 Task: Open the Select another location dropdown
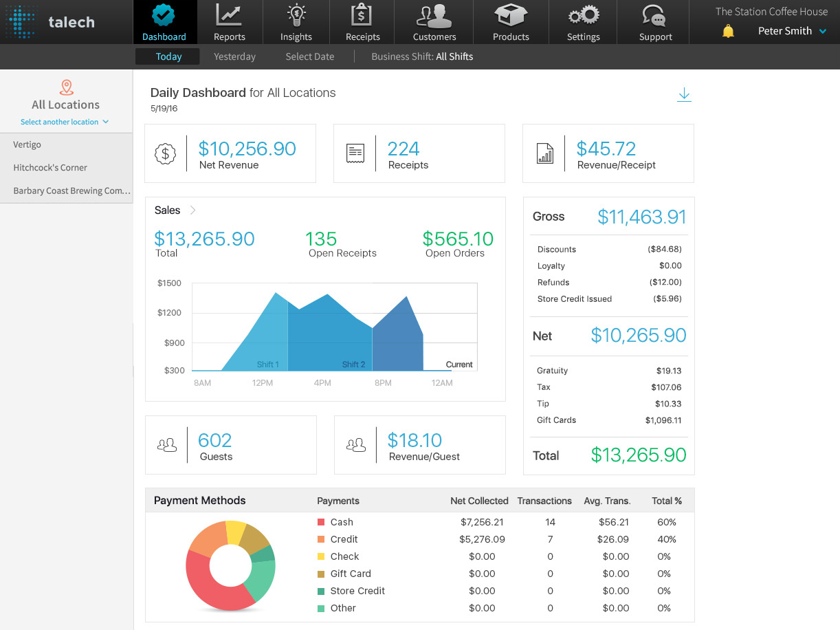tap(65, 122)
